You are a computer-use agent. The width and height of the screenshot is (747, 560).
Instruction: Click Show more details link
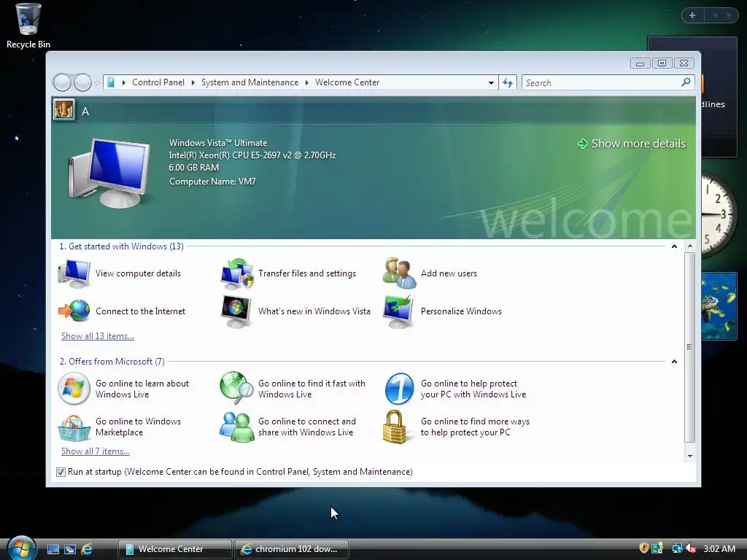tap(632, 144)
